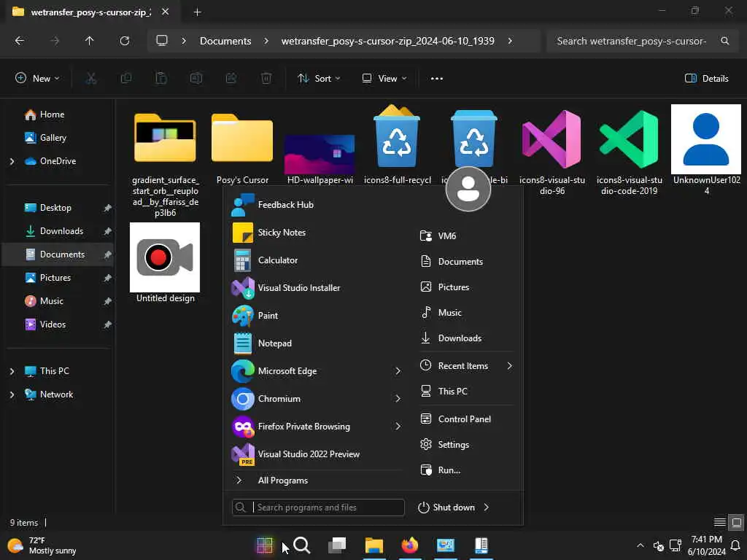Navigate back in File Explorer
Image resolution: width=747 pixels, height=560 pixels.
point(20,41)
